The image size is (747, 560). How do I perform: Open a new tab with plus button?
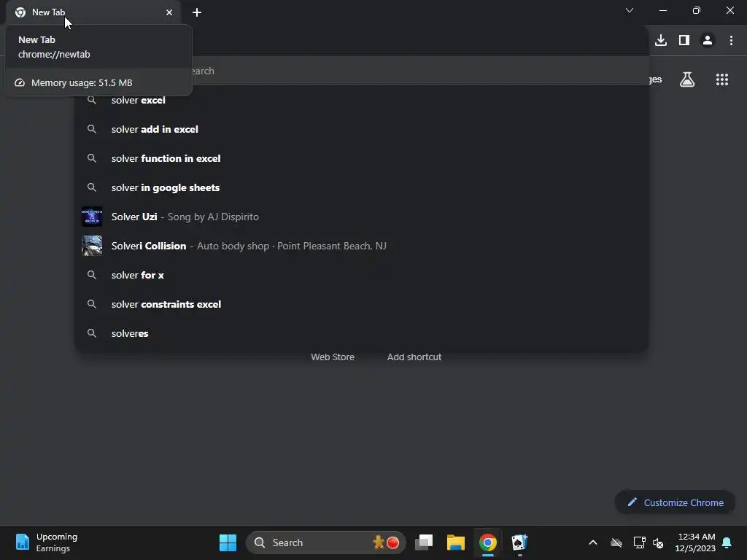click(x=197, y=12)
